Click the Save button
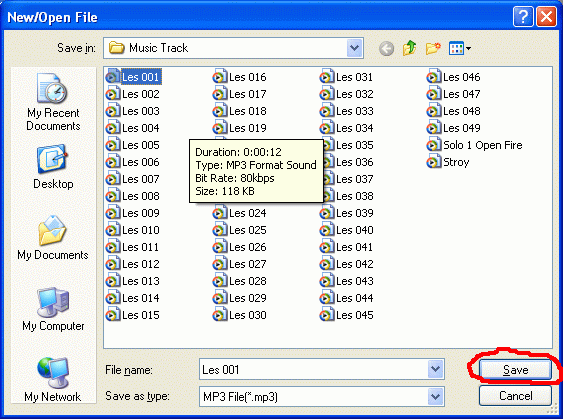Screen dimensions: 563x419 (x=515, y=369)
